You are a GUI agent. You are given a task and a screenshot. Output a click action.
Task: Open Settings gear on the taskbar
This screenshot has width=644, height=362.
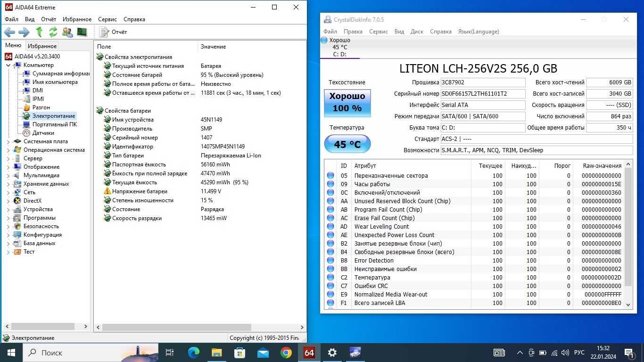click(x=332, y=353)
